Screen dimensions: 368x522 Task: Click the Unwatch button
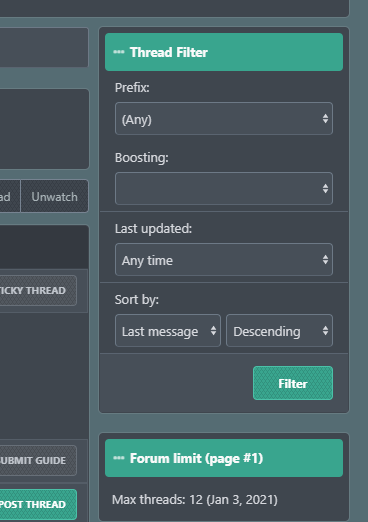coord(55,196)
